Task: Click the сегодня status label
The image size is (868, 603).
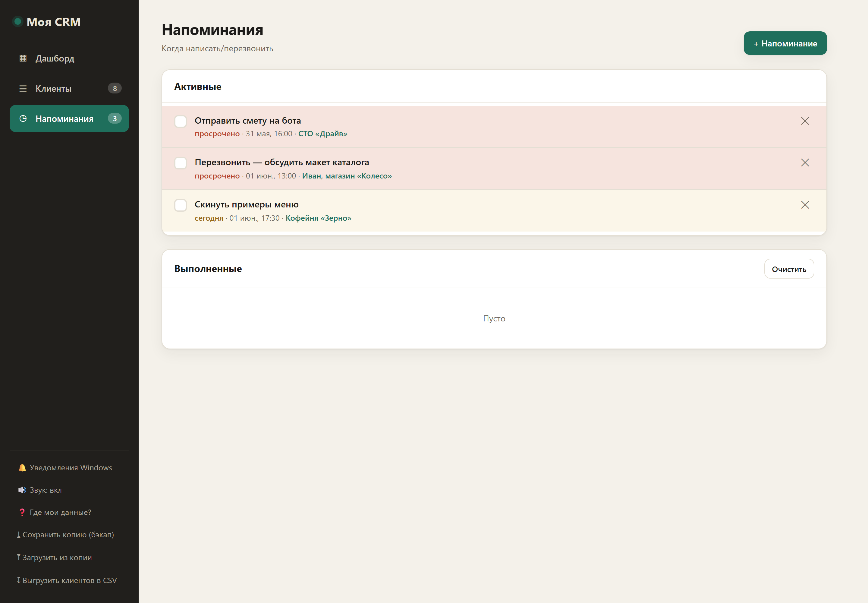Action: [209, 218]
